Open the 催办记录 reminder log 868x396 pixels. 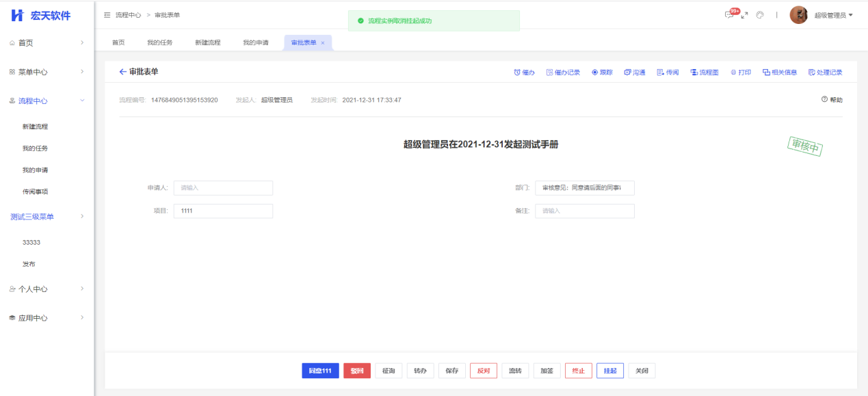click(563, 72)
